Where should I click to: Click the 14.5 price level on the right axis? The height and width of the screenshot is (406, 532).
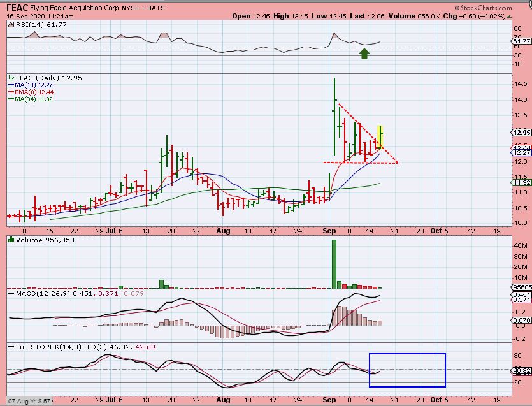[x=520, y=84]
